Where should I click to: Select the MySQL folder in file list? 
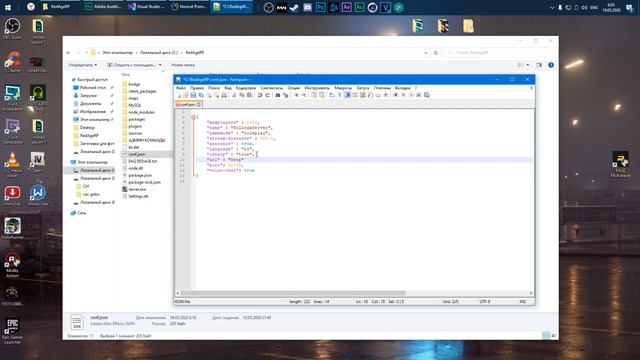click(x=135, y=105)
